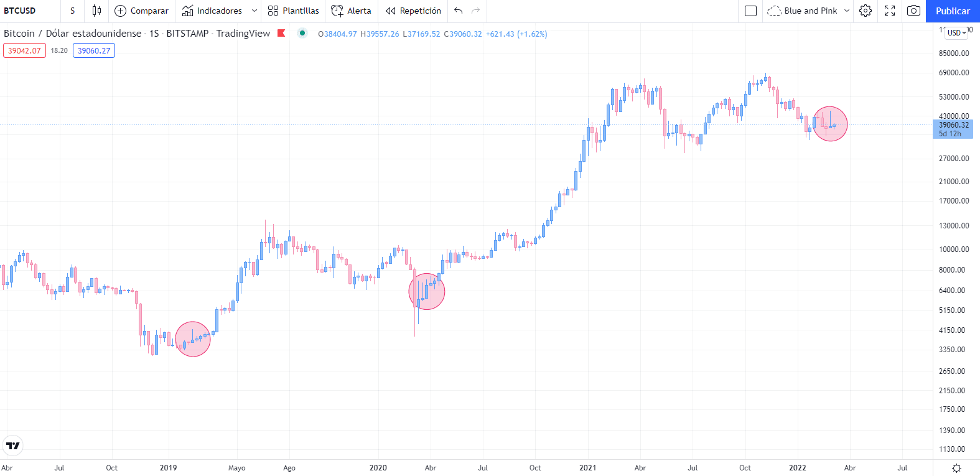Toggle the layout selection square
Screen dimensions: 980x476
point(750,11)
